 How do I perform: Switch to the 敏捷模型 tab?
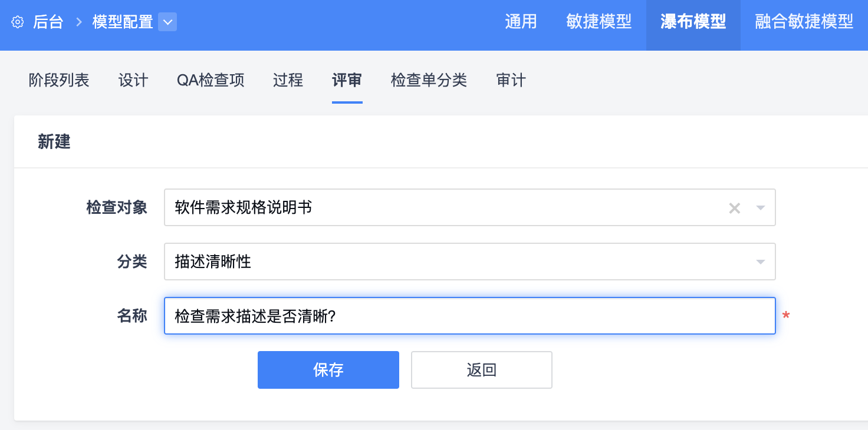[x=599, y=22]
